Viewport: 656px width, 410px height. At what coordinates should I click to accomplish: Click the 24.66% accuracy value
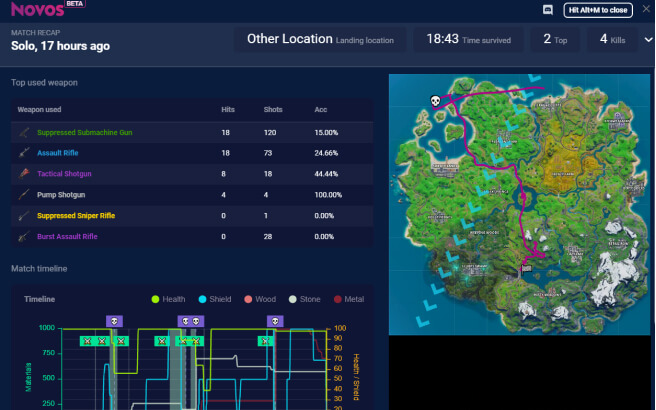tap(326, 153)
